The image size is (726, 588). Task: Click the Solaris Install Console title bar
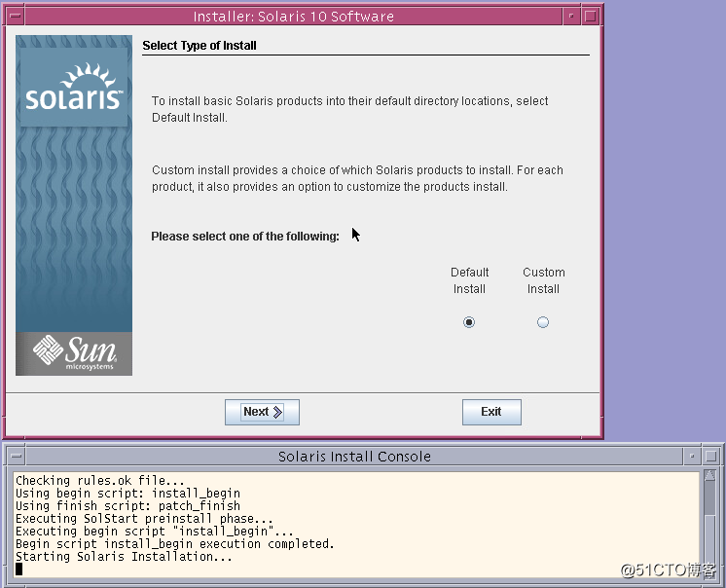pyautogui.click(x=354, y=456)
